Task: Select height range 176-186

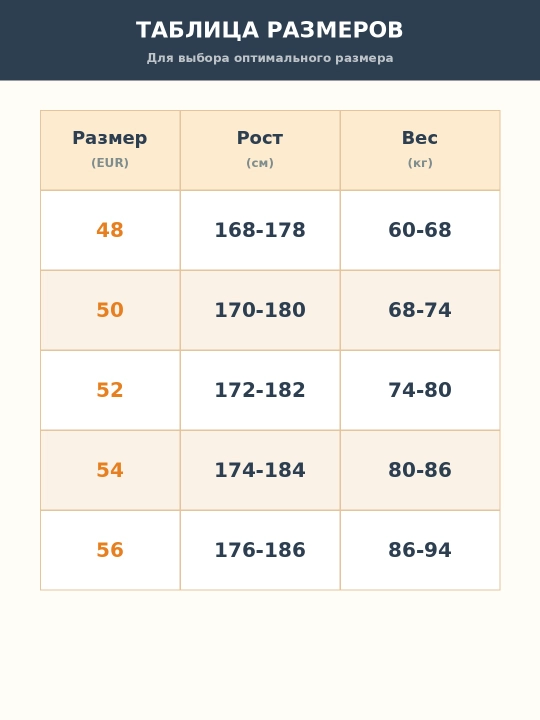Action: point(260,550)
